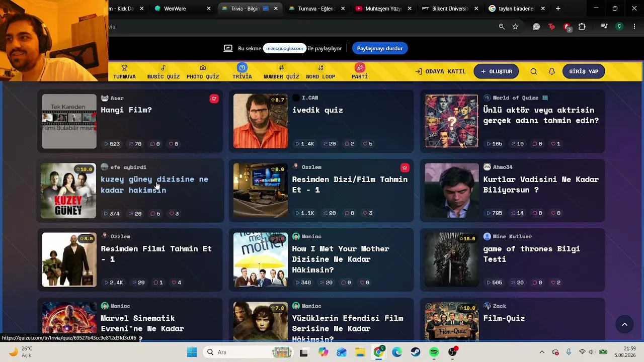Open the Chrome extensions puzzle icon

pyautogui.click(x=582, y=27)
